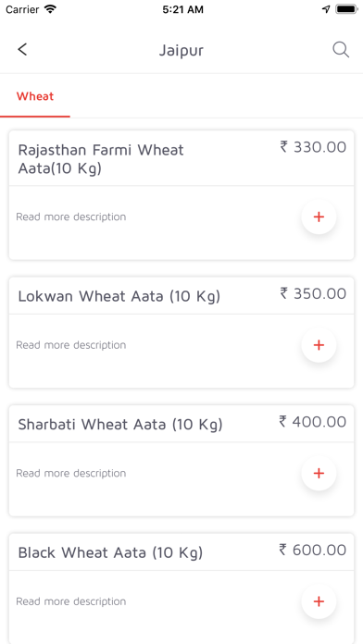Select the Wheat tab
Screen dimensions: 363x644
(35, 96)
